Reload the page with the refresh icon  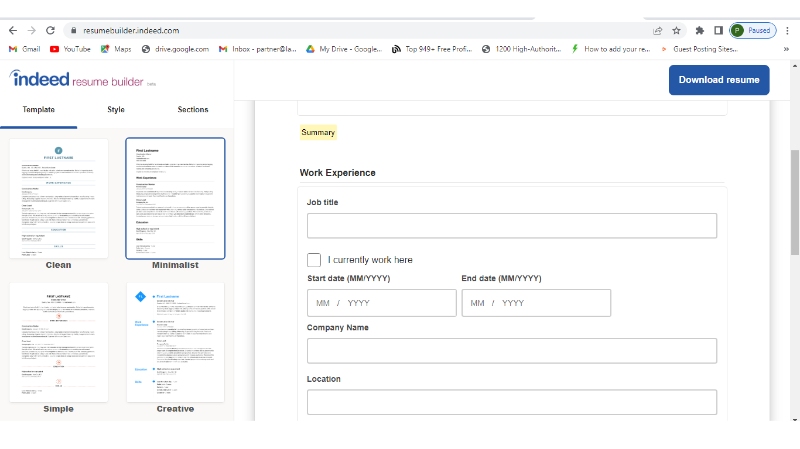tap(51, 31)
